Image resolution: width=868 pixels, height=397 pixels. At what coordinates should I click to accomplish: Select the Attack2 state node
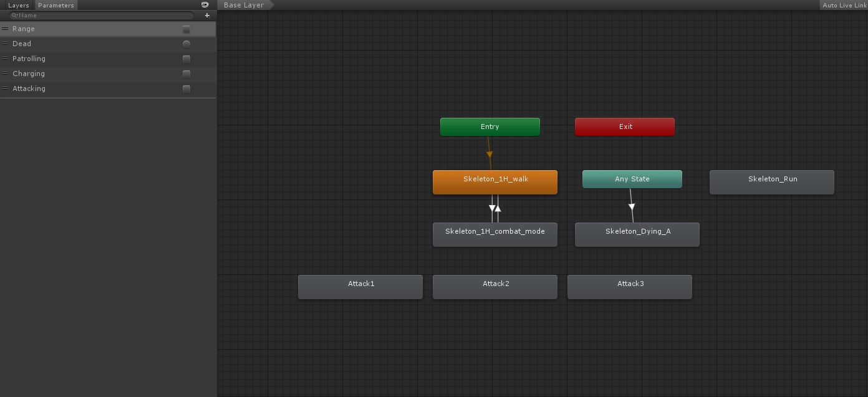tap(494, 287)
